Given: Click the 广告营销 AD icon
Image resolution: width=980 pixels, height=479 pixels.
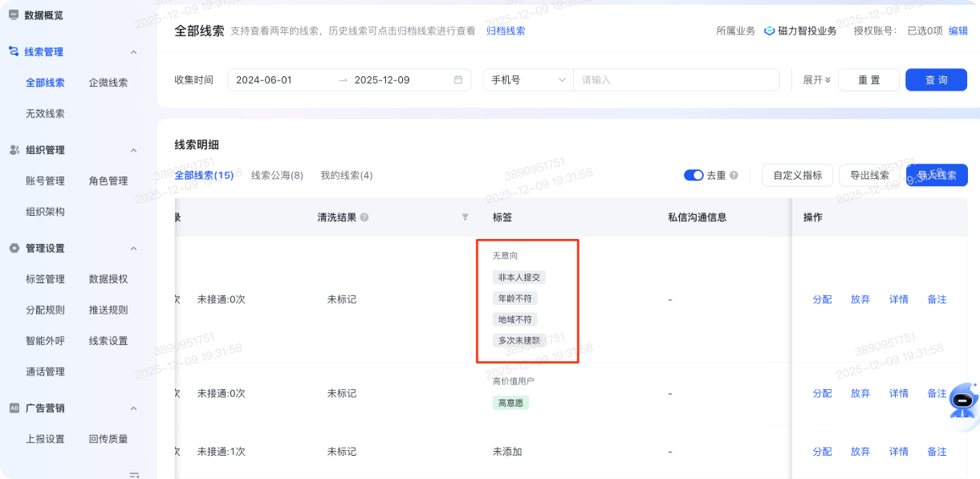Looking at the screenshot, I should point(14,408).
